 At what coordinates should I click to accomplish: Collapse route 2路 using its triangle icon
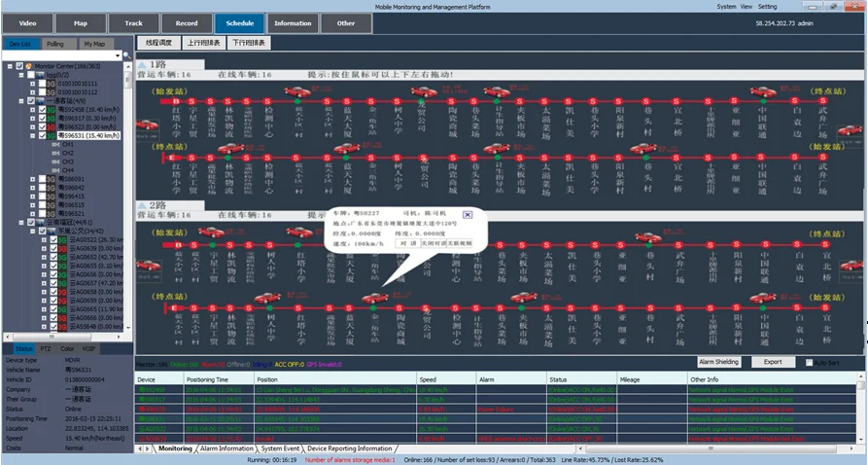[142, 206]
